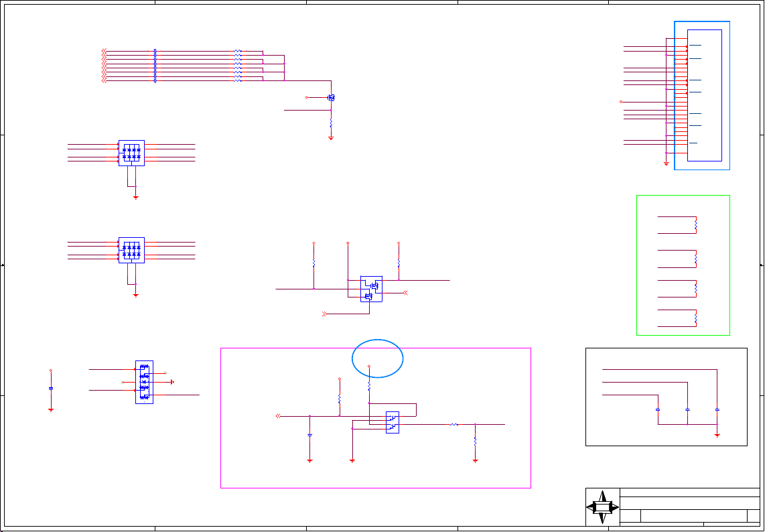
Task: Select the lower four-channel diode array block
Action: click(x=131, y=251)
